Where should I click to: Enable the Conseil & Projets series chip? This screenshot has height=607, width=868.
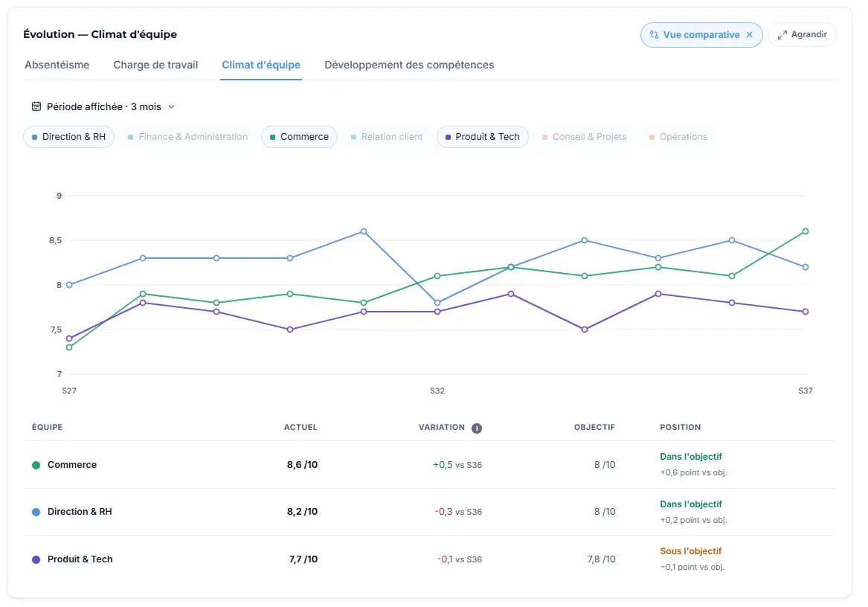point(584,137)
